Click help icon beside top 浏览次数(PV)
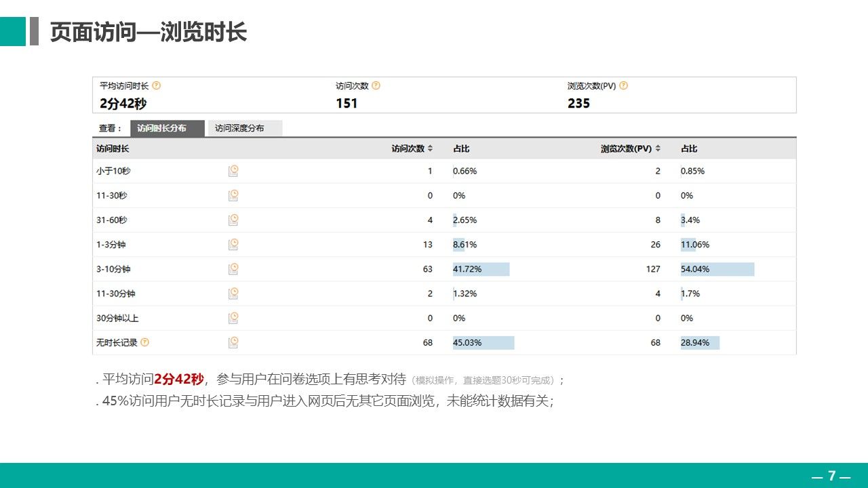This screenshot has width=868, height=488. pyautogui.click(x=624, y=86)
